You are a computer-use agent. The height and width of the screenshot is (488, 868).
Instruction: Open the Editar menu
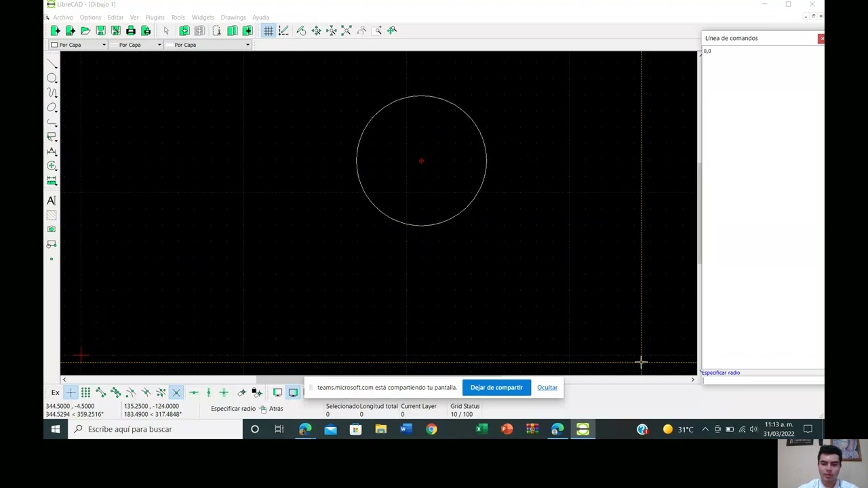(115, 18)
